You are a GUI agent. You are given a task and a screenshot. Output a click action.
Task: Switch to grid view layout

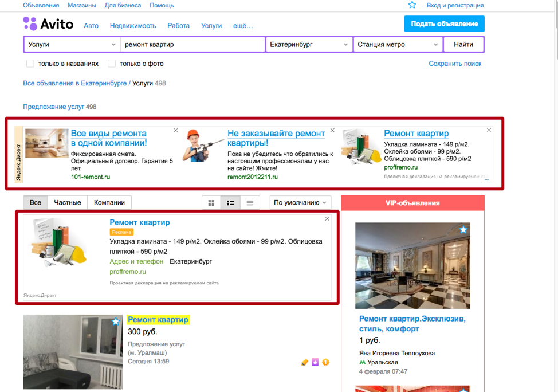pyautogui.click(x=211, y=203)
